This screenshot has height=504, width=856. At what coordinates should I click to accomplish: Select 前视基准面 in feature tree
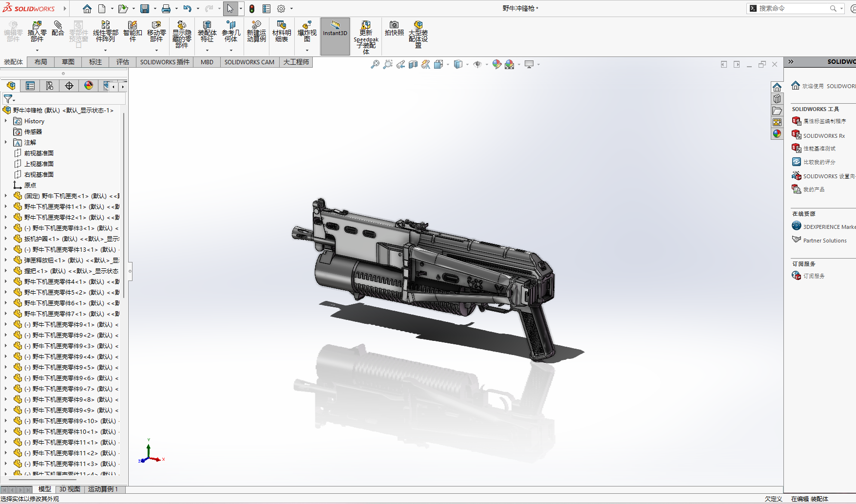(39, 153)
